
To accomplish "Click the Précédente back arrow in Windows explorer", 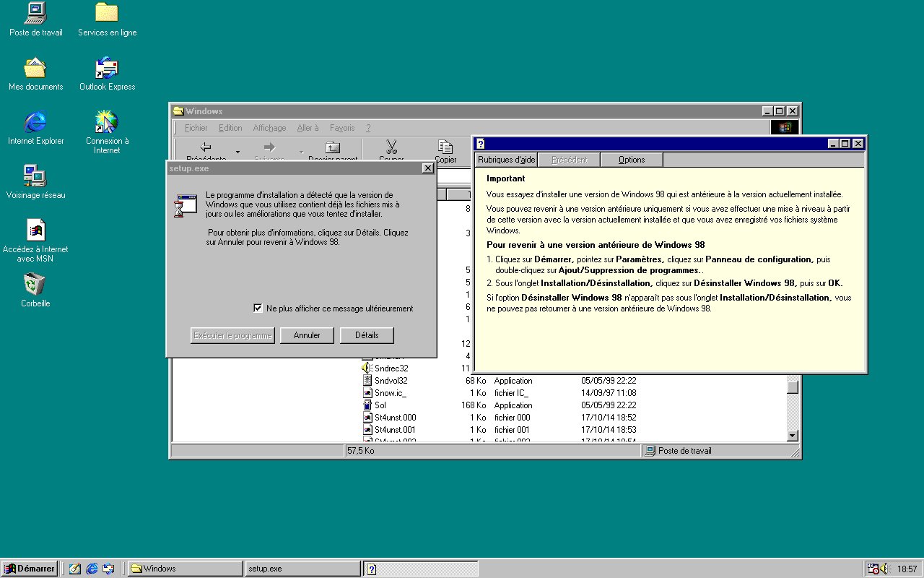I will pyautogui.click(x=206, y=147).
